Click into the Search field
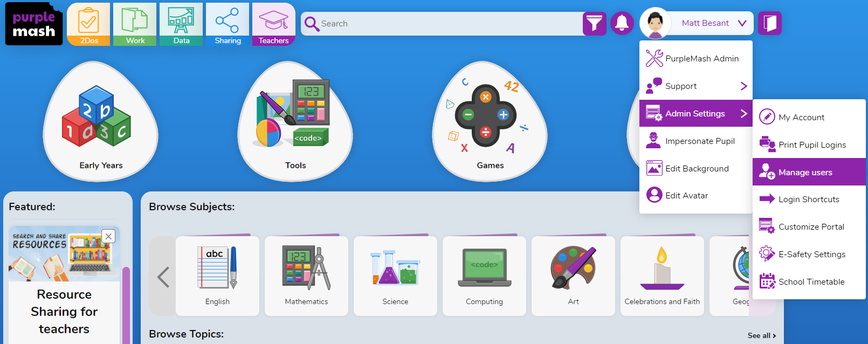This screenshot has width=868, height=344. tap(442, 24)
